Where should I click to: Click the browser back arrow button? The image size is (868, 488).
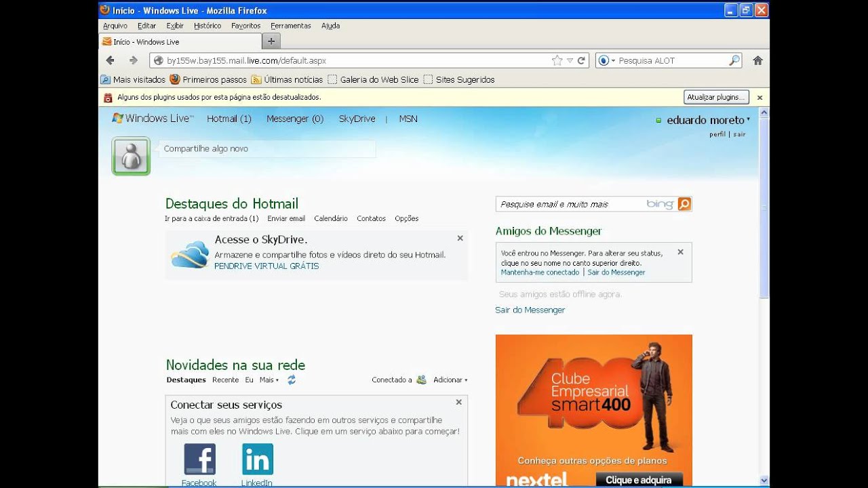(x=111, y=60)
